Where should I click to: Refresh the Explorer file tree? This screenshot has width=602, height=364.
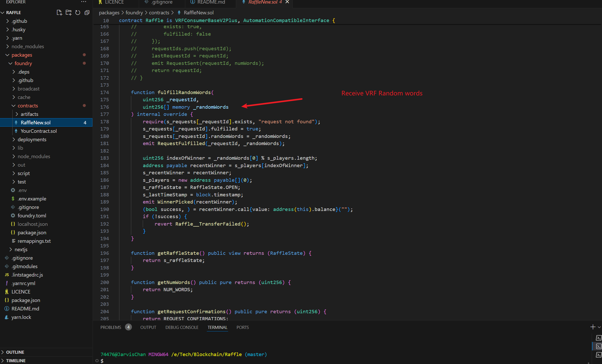(x=78, y=13)
